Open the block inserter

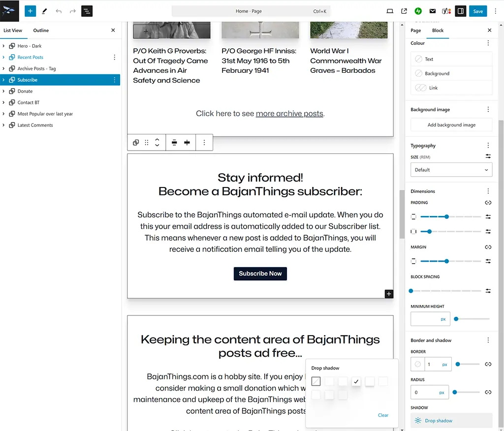click(x=30, y=11)
